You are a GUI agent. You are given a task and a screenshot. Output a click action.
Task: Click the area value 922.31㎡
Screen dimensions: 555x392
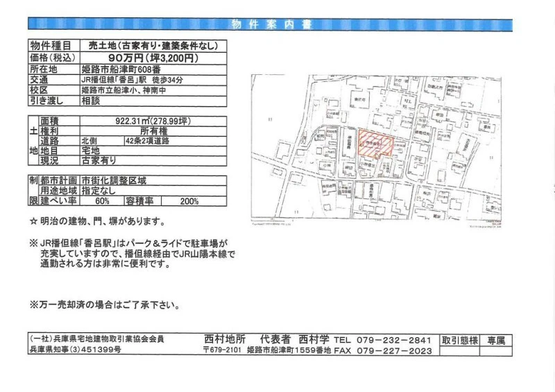[x=153, y=119]
